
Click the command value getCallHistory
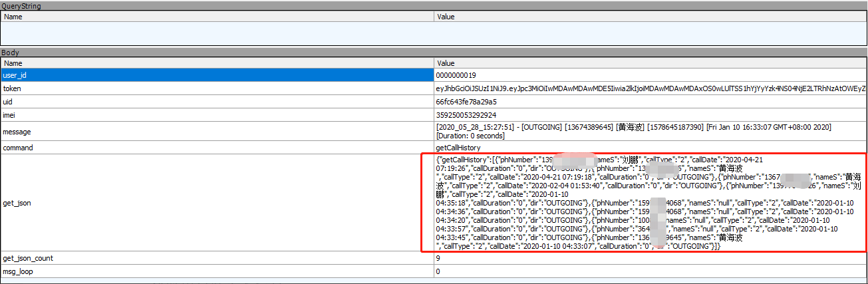[458, 148]
